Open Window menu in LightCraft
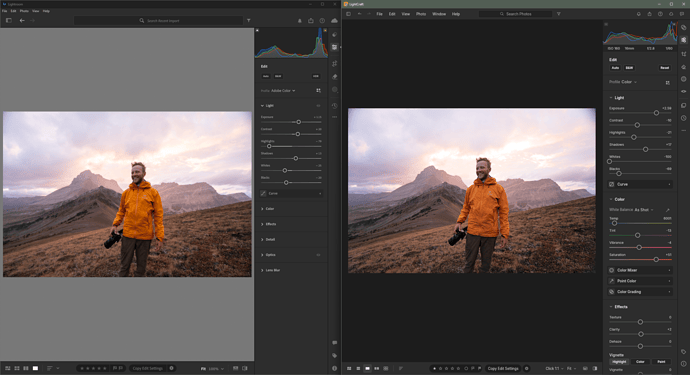 [439, 14]
